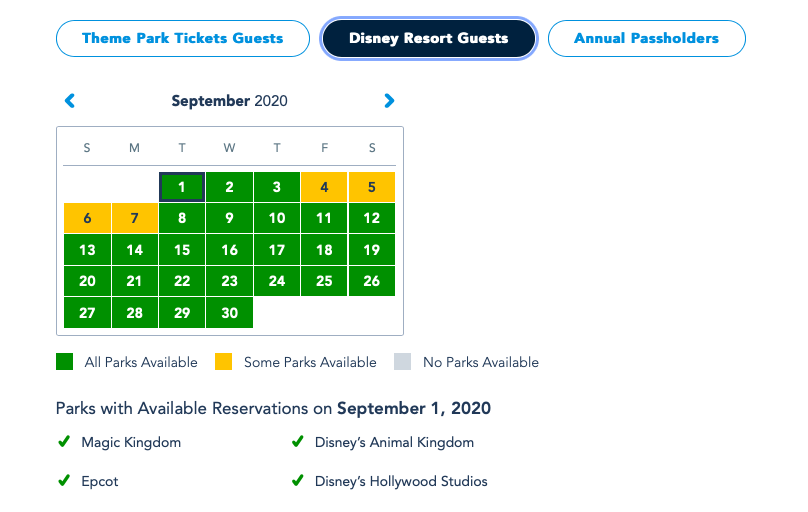Select September 15 on the calendar

pos(182,250)
